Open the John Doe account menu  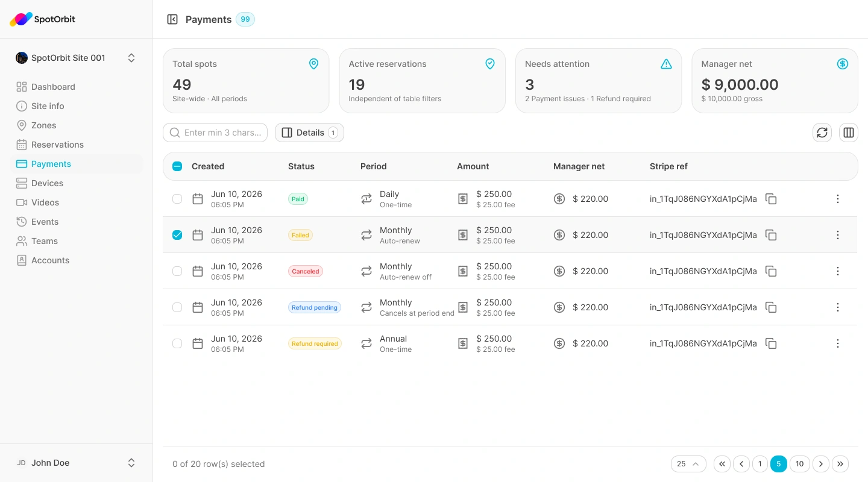76,463
